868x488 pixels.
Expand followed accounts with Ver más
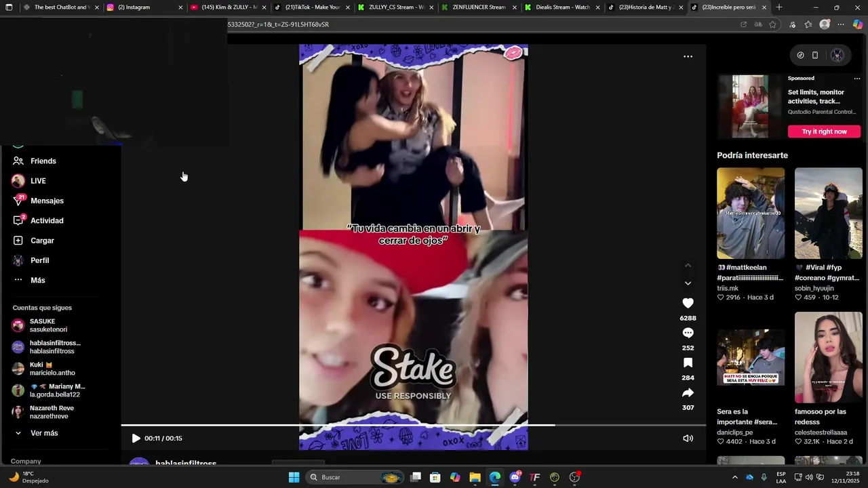(x=44, y=433)
